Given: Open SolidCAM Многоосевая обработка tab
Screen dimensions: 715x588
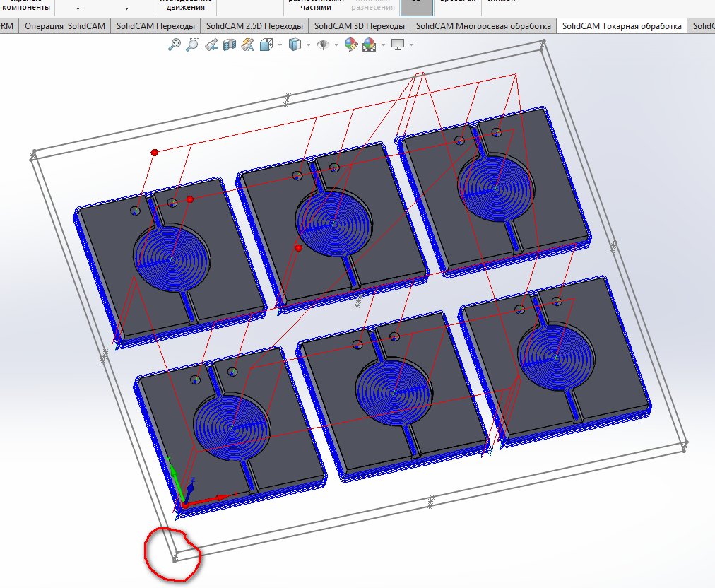Looking at the screenshot, I should pyautogui.click(x=483, y=26).
